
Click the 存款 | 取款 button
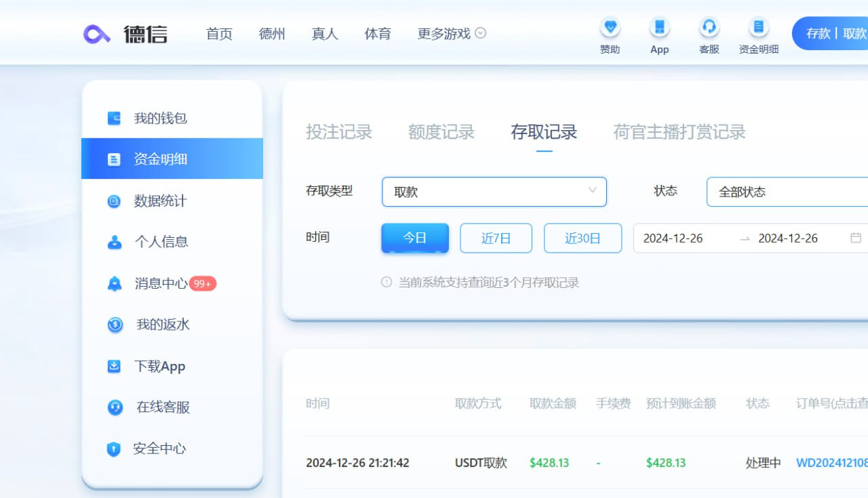click(x=831, y=33)
